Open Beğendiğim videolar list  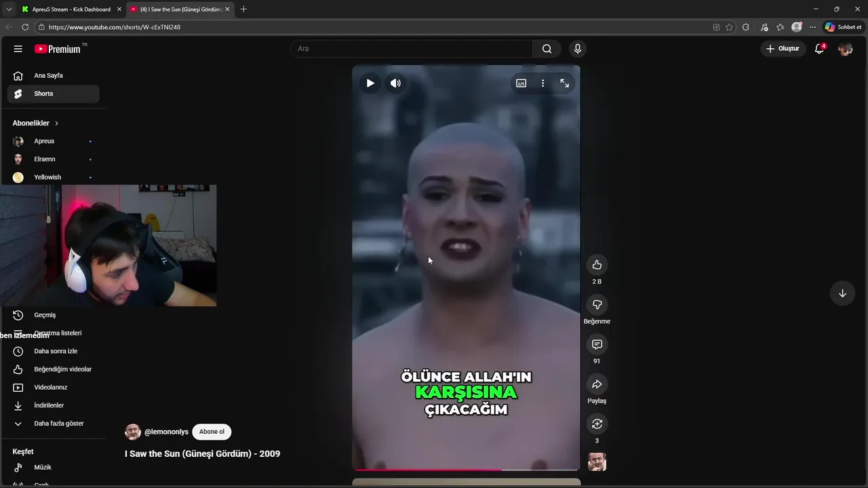(53, 369)
